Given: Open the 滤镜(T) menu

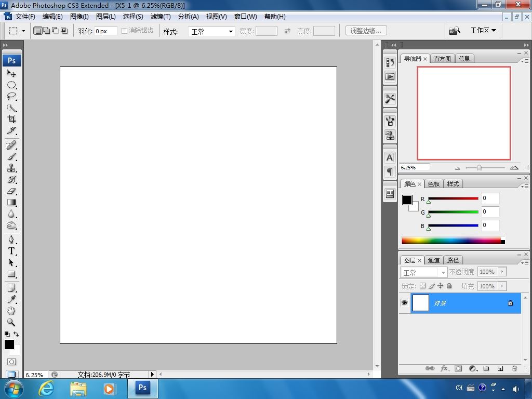Looking at the screenshot, I should 161,17.
